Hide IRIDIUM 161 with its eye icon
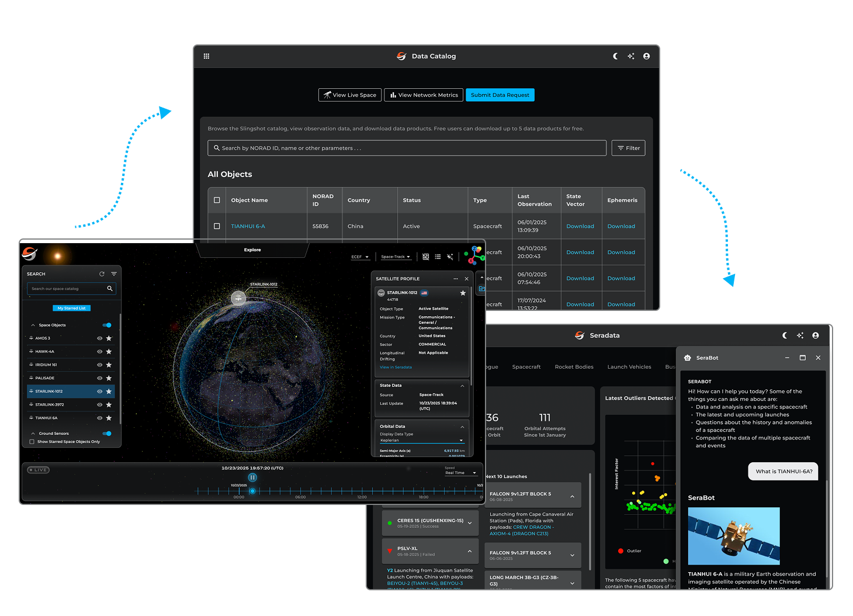The width and height of the screenshot is (853, 616). point(99,365)
